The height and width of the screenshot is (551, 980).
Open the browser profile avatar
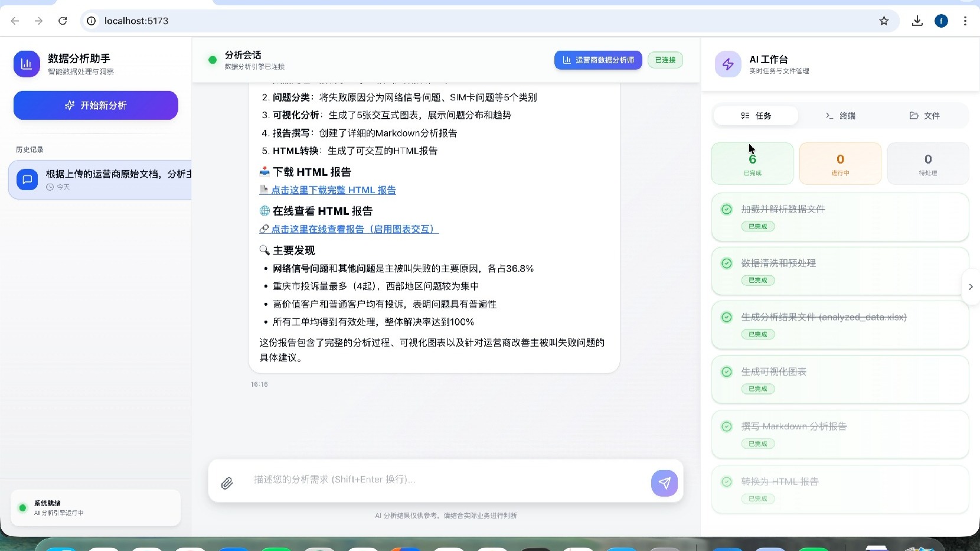[x=941, y=21]
